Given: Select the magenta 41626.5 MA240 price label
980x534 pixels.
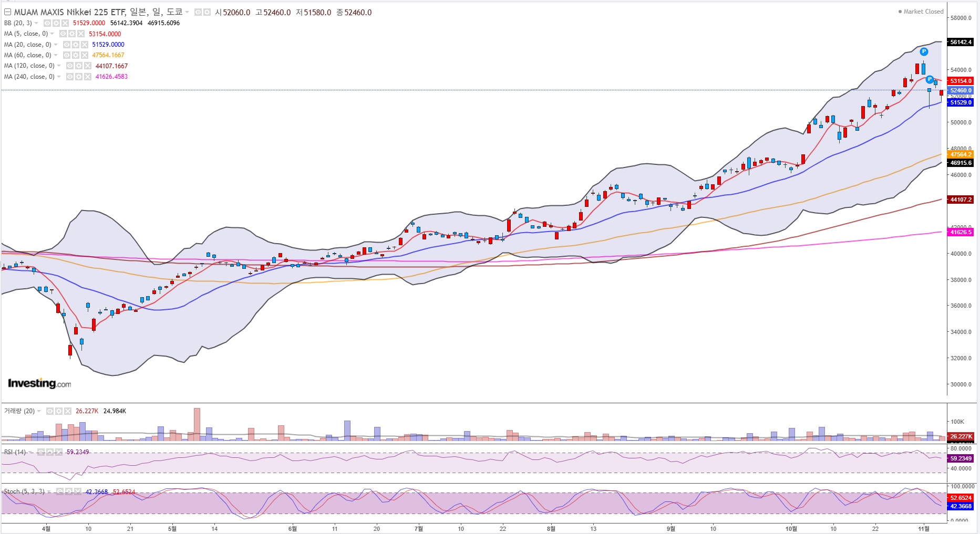Looking at the screenshot, I should click(x=961, y=232).
